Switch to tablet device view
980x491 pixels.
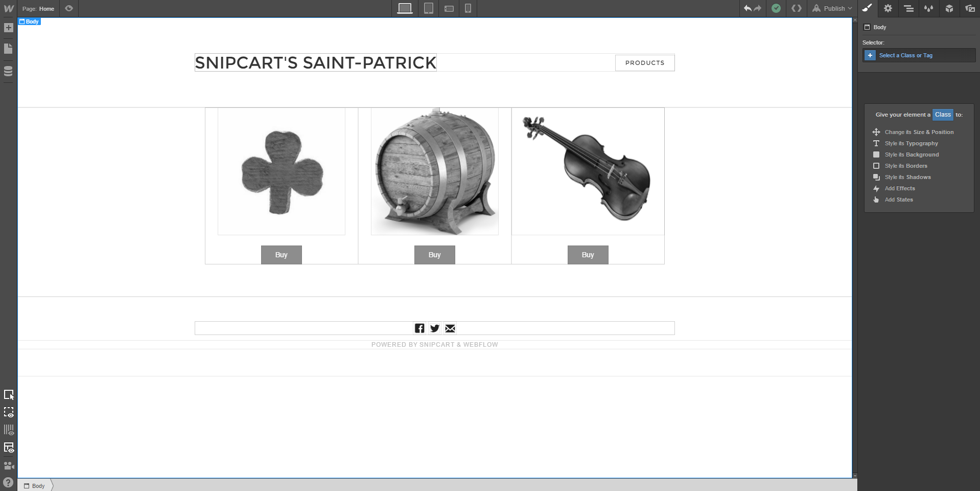(x=429, y=9)
